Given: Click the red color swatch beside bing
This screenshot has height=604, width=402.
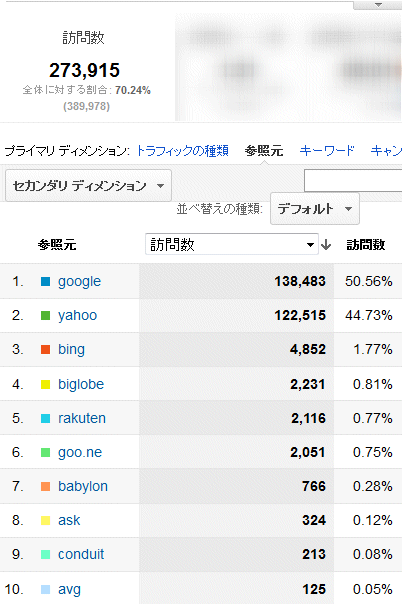Looking at the screenshot, I should pos(45,349).
